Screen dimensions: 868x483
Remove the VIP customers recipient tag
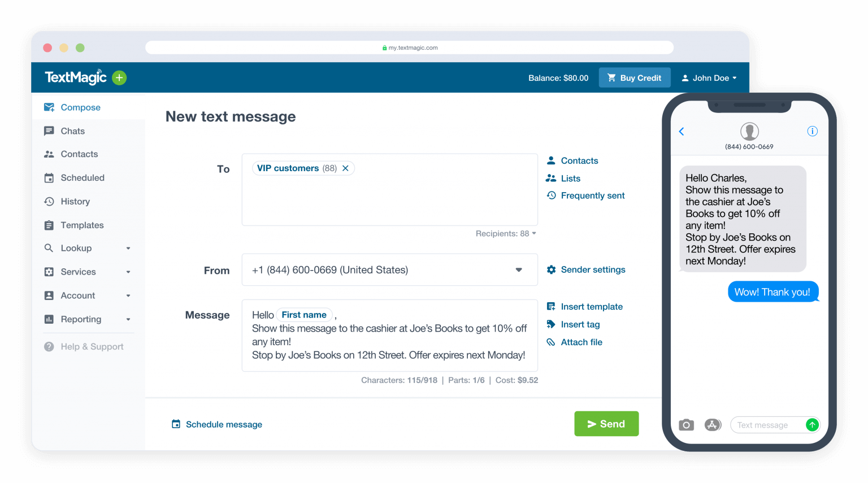point(345,168)
